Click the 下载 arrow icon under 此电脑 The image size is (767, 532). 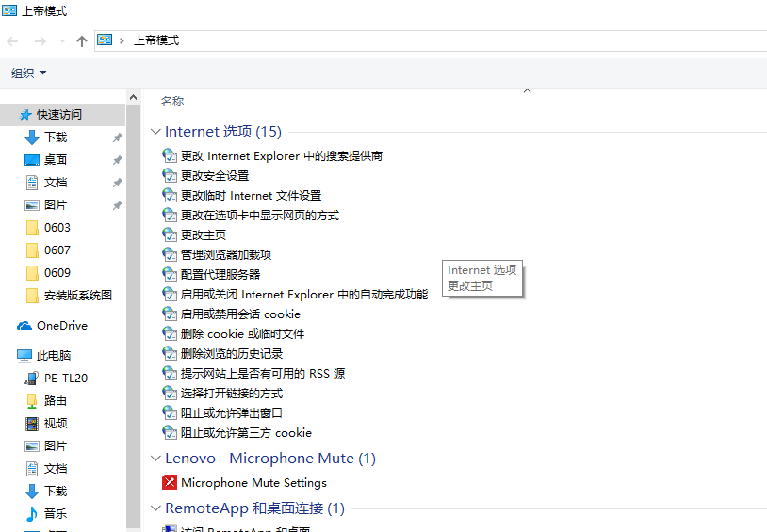point(32,492)
